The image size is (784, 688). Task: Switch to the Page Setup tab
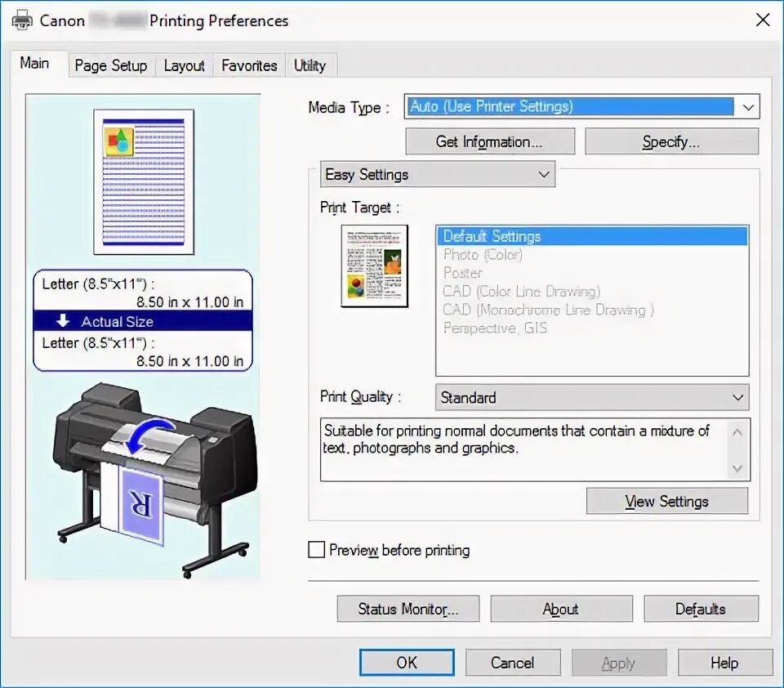click(111, 65)
